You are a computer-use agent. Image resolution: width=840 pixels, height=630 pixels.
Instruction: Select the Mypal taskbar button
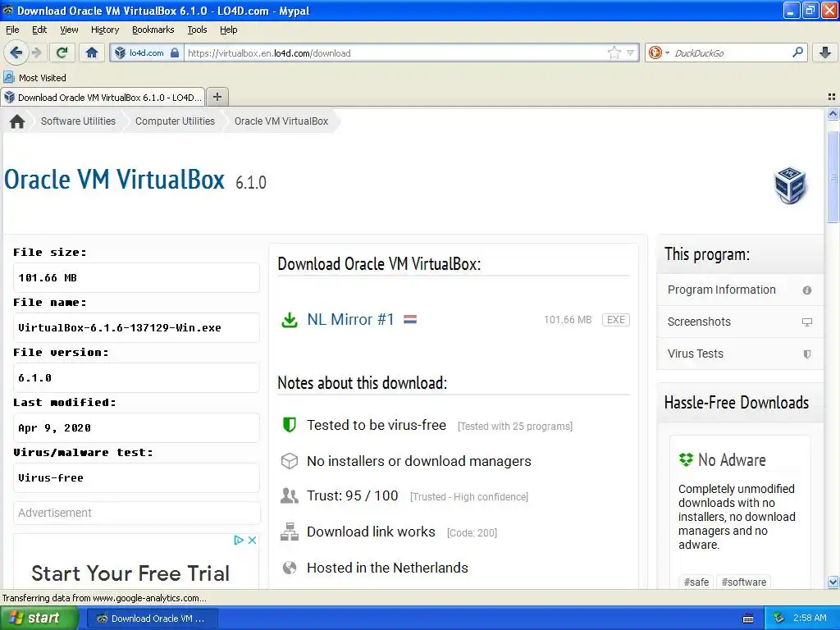[152, 619]
